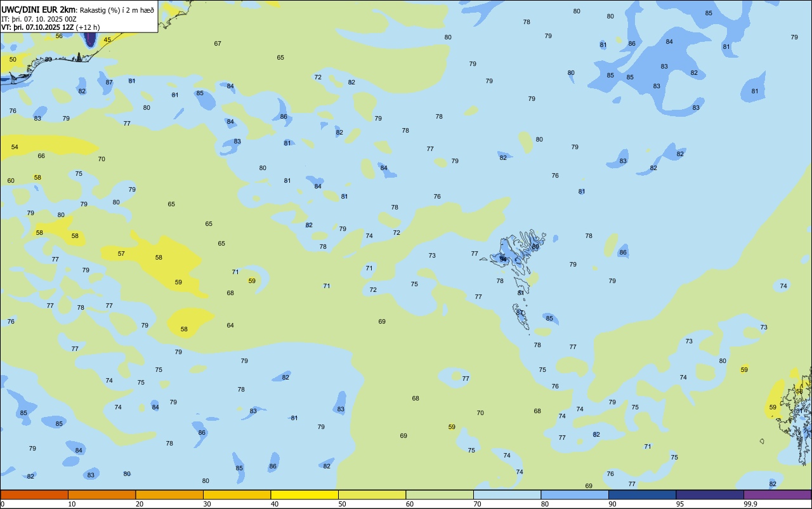The width and height of the screenshot is (812, 509).
Task: Click the 'VT: þri. 07.10.2025 12Z' valid time
Action: pyautogui.click(x=37, y=27)
